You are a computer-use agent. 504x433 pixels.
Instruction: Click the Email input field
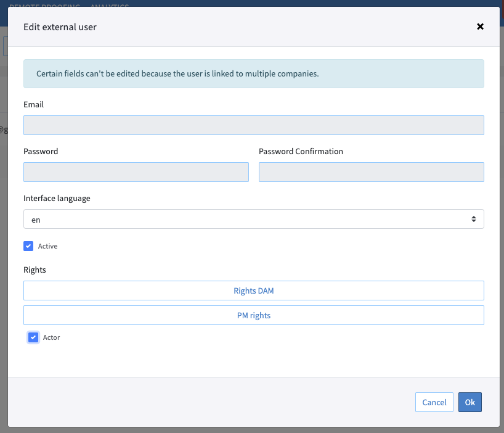click(x=253, y=125)
